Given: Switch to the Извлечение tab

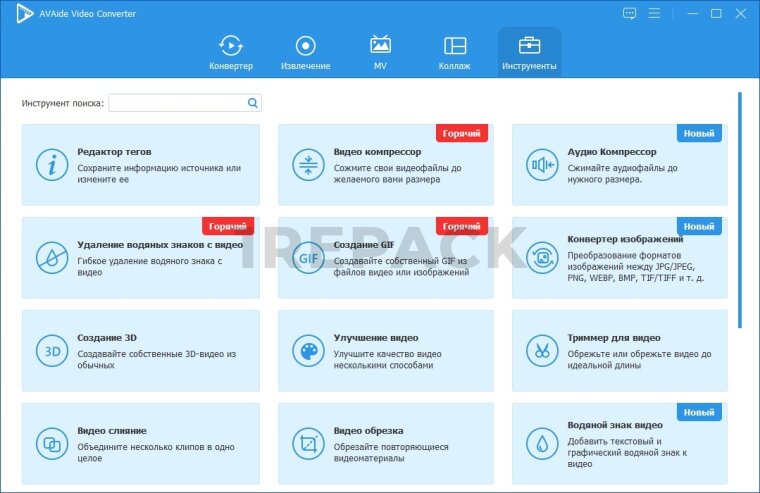Looking at the screenshot, I should [x=306, y=52].
